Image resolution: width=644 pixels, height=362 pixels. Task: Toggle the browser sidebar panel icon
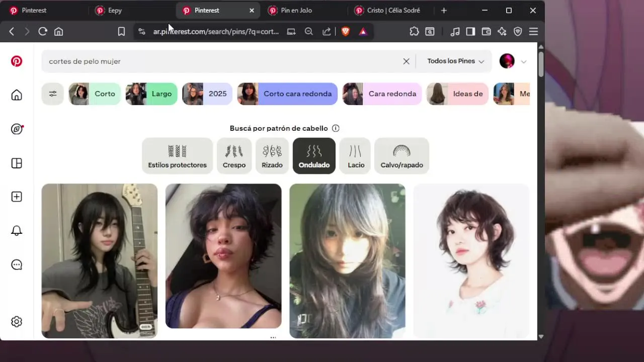[470, 32]
